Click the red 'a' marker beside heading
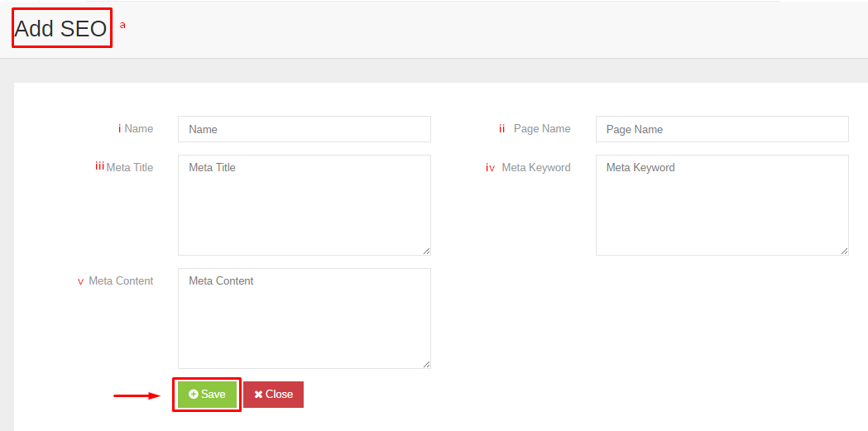This screenshot has height=431, width=868. [x=123, y=25]
